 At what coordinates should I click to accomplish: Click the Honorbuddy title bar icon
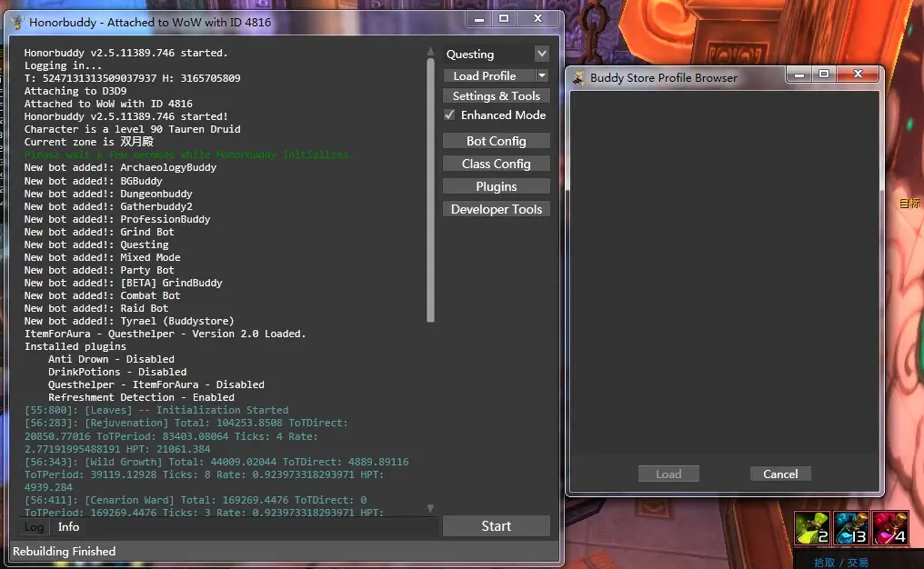[17, 22]
